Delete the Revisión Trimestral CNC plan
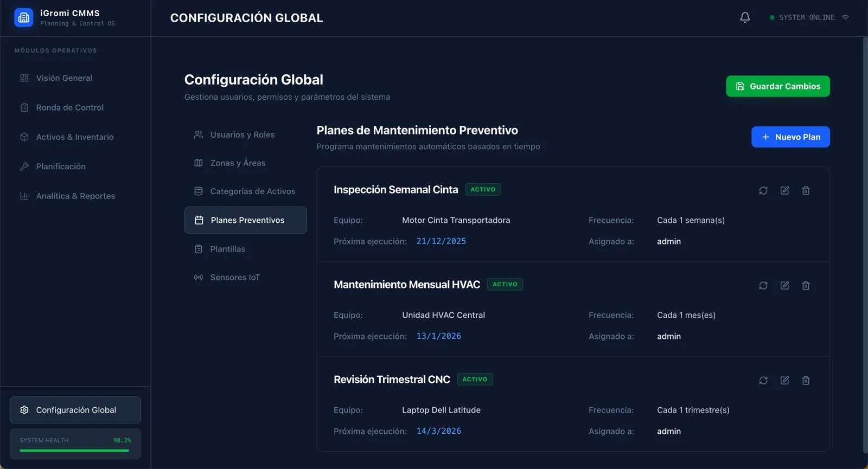 806,380
